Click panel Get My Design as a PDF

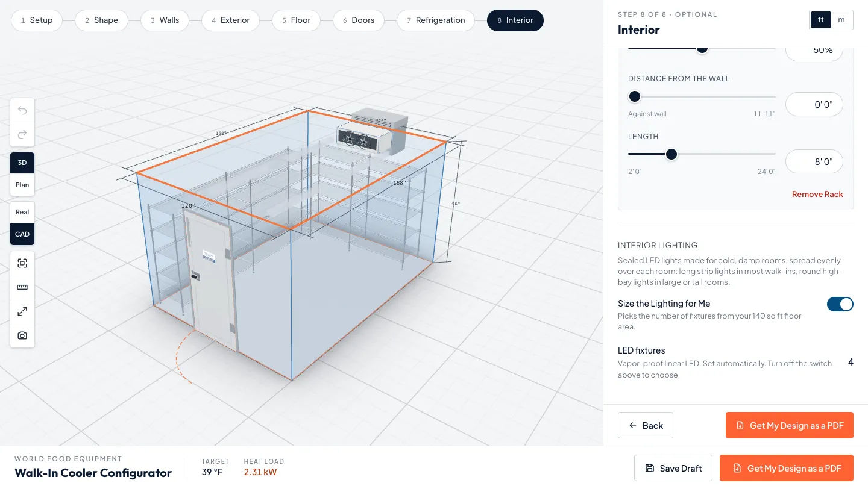[790, 425]
